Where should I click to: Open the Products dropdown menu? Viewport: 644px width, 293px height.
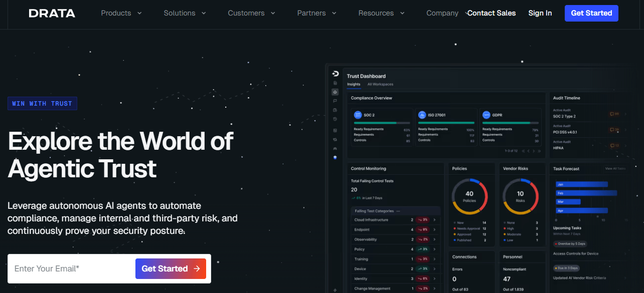[121, 14]
